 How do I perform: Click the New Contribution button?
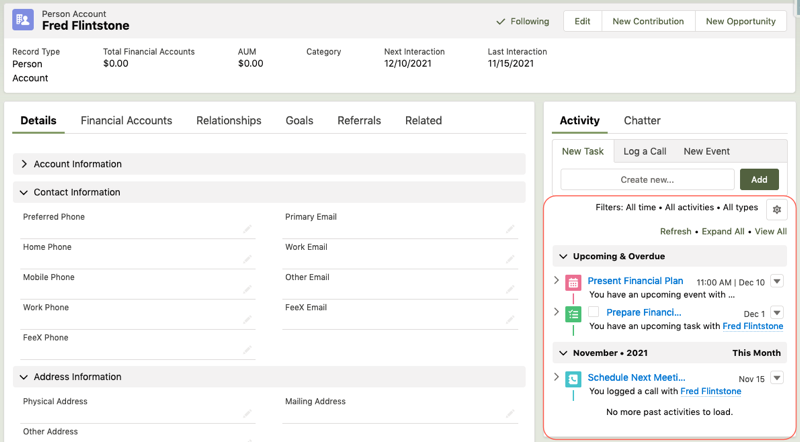(x=648, y=21)
